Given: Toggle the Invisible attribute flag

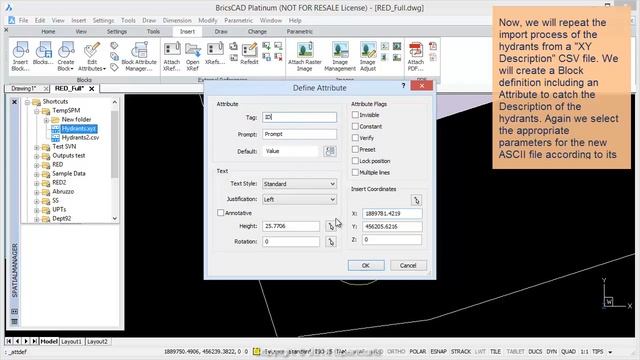Looking at the screenshot, I should [355, 115].
